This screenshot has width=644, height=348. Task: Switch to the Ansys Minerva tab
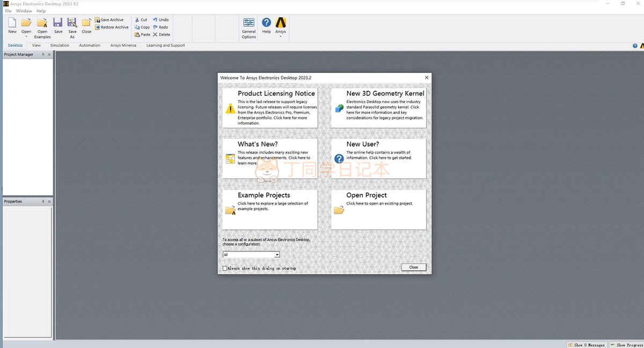coord(123,46)
